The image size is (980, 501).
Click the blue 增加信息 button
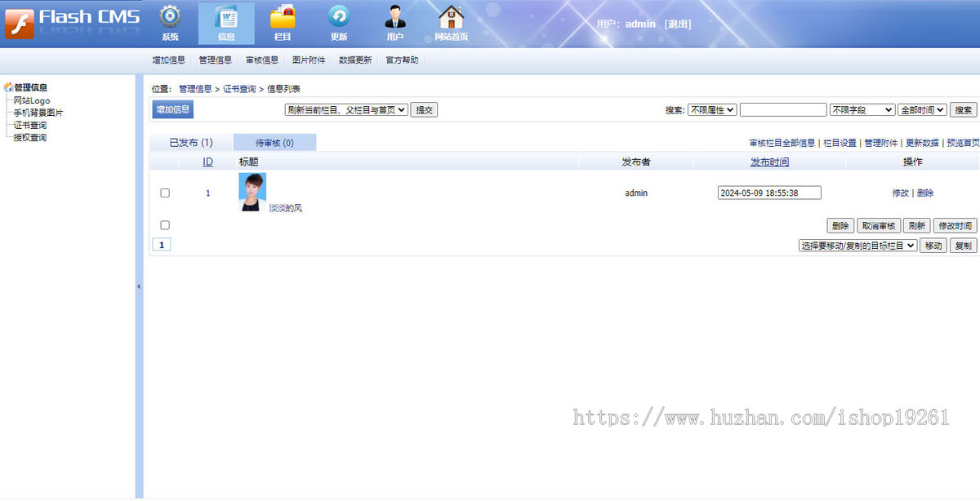[173, 109]
